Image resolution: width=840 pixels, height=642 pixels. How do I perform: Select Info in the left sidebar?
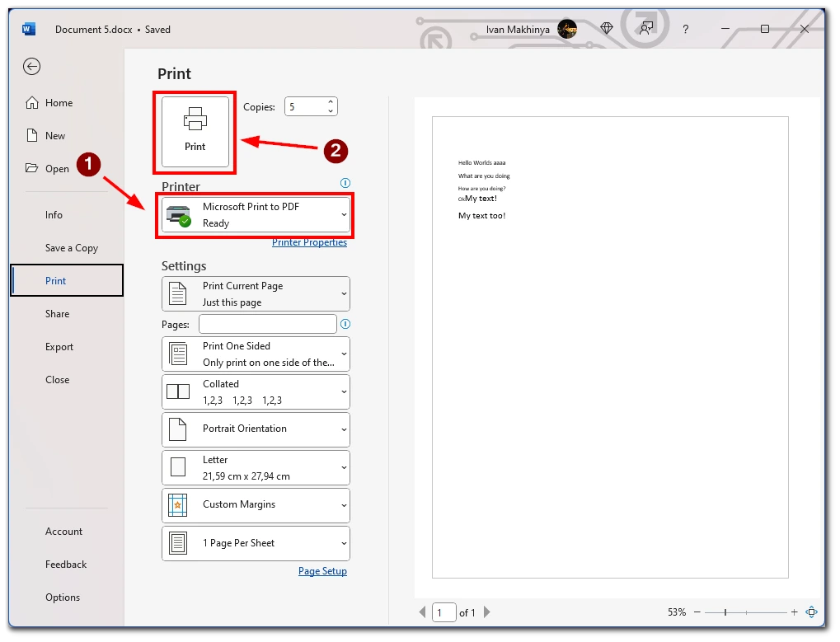point(54,214)
